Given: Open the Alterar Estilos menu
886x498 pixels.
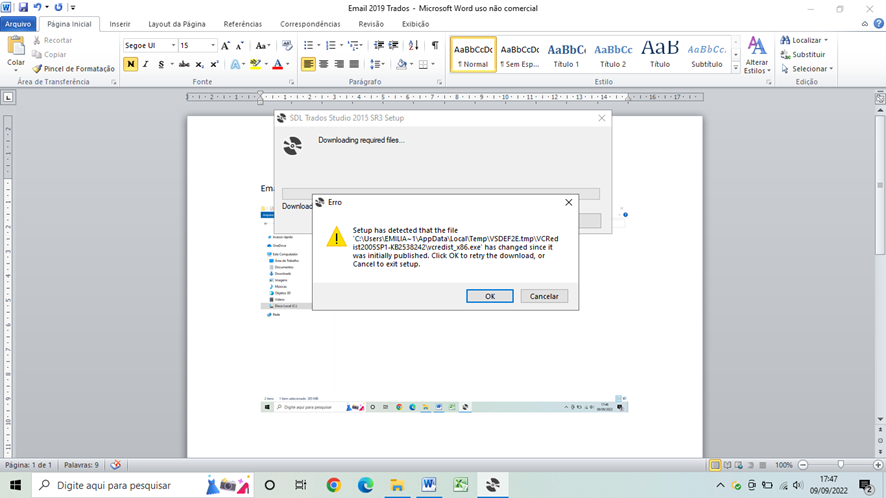Looking at the screenshot, I should (757, 55).
